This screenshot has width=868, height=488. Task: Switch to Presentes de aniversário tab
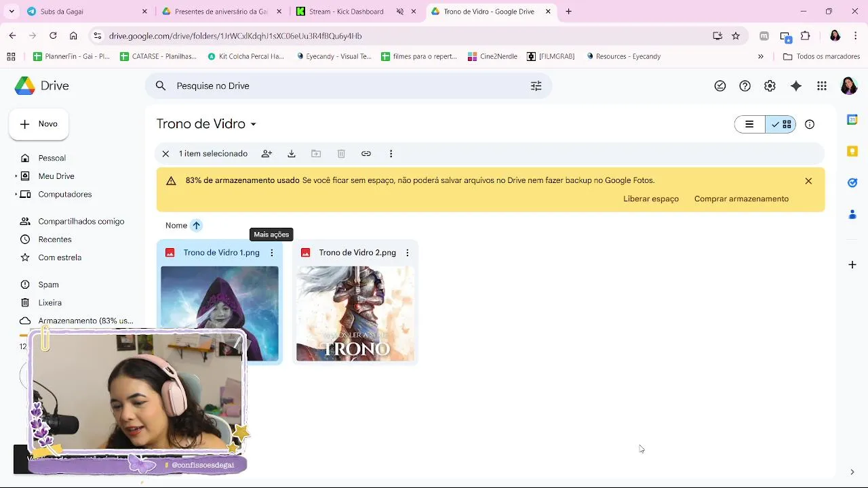pyautogui.click(x=220, y=12)
